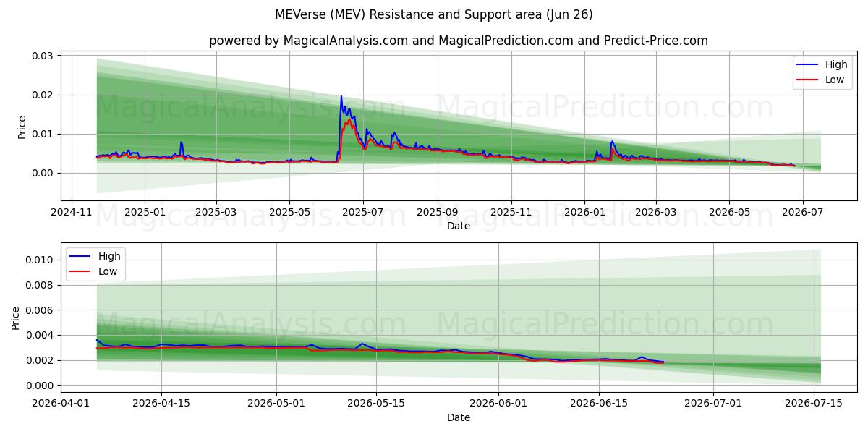
Task: Click the 2025-05 date tick label
Action: 289,212
